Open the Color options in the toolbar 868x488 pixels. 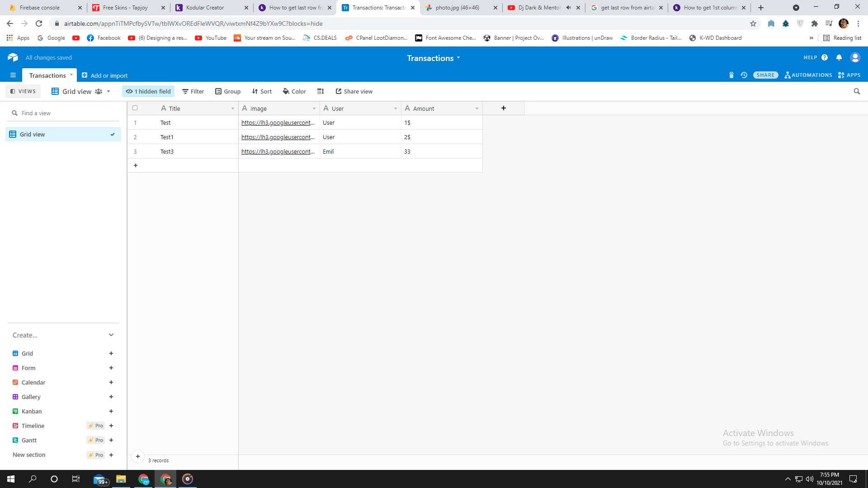point(294,91)
